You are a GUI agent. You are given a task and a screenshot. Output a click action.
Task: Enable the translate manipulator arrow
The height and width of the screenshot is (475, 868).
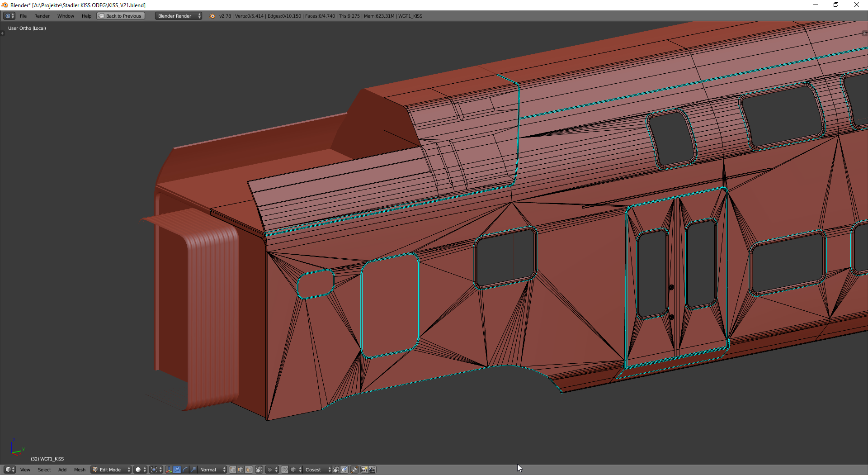point(177,470)
